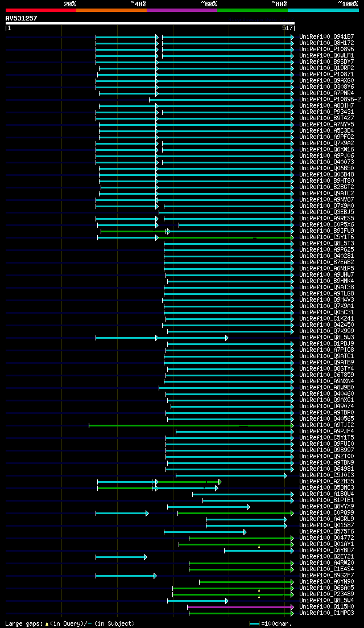Select label UniRef100_Q7X9A2

tap(327, 143)
